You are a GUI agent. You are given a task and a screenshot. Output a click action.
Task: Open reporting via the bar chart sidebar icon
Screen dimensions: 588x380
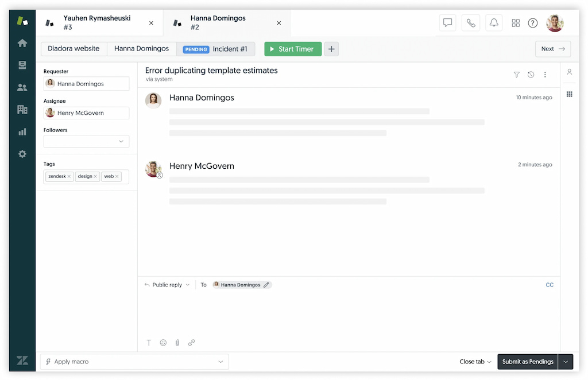point(22,131)
